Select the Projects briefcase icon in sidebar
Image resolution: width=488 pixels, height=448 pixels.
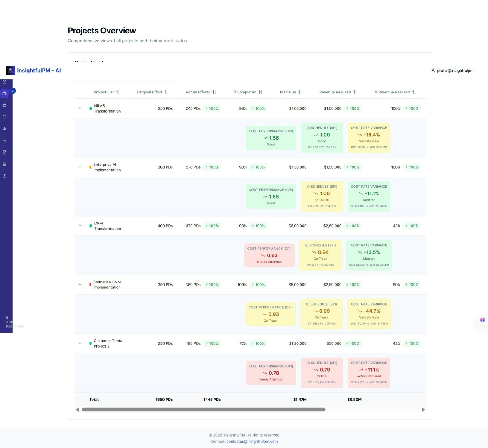pyautogui.click(x=5, y=93)
